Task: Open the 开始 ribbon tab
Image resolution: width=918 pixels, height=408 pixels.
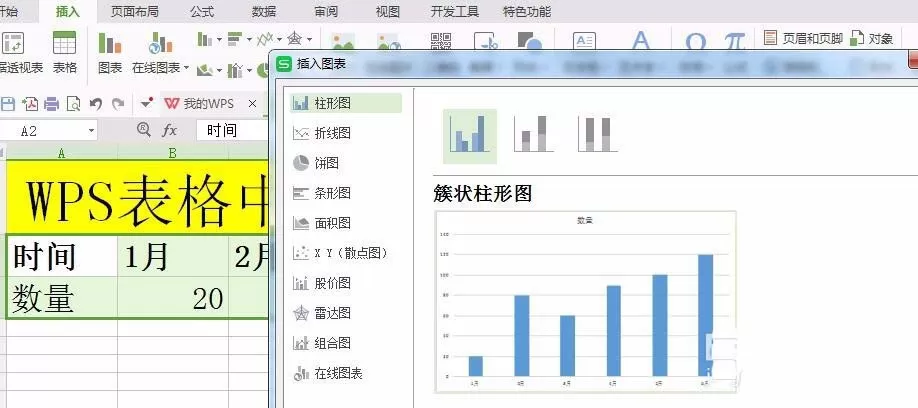Action: coord(7,11)
